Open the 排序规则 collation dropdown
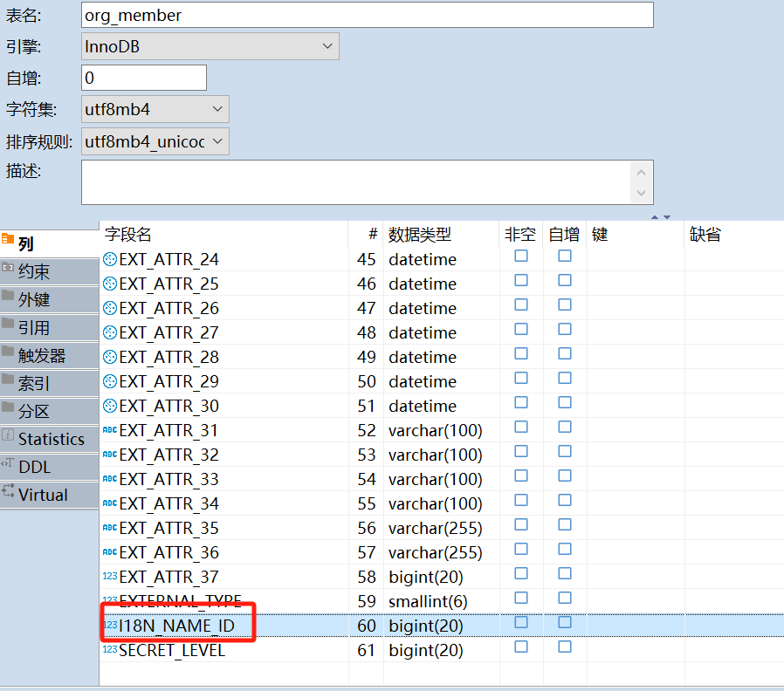 [x=155, y=141]
